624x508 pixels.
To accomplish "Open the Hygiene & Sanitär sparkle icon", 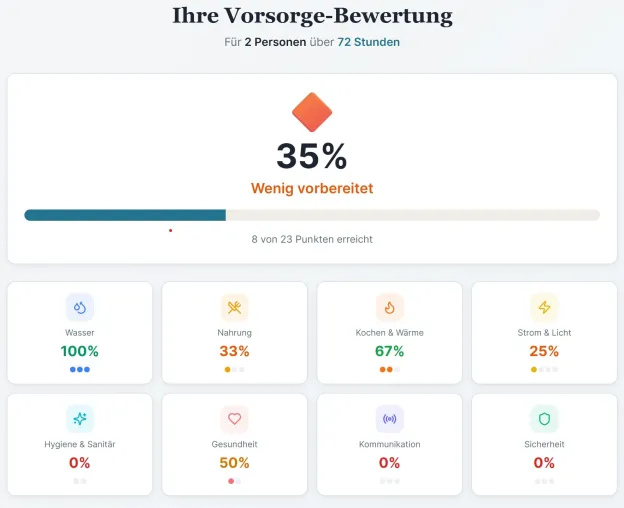I will 80,418.
